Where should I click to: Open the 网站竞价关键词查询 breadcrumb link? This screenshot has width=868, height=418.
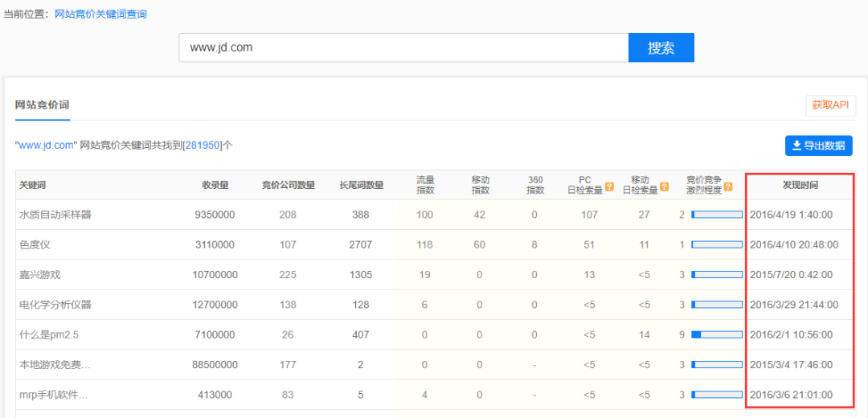100,14
